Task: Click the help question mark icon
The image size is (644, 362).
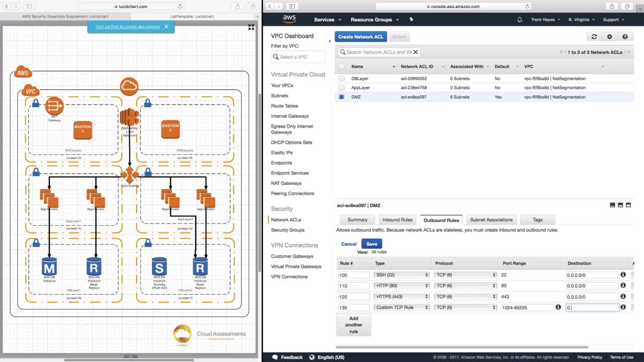Action: point(625,37)
